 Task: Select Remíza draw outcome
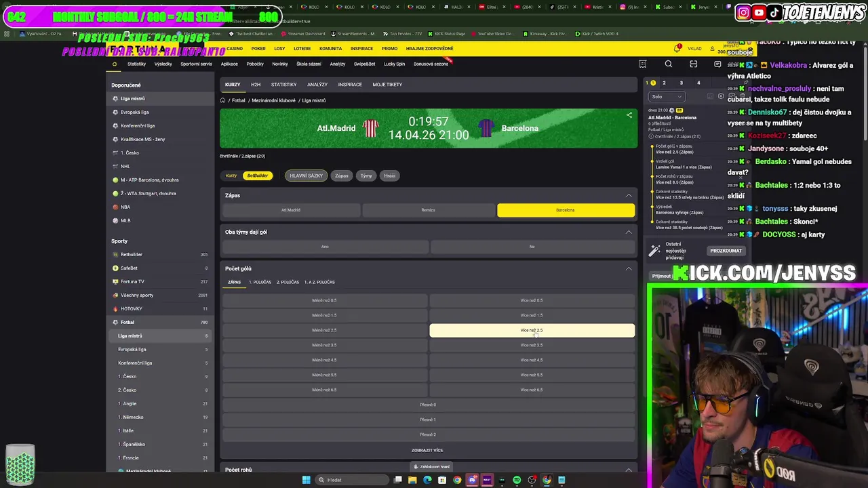tap(428, 210)
